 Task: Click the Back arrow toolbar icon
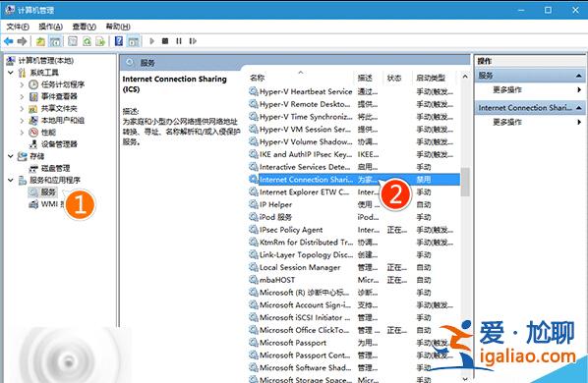tap(8, 41)
